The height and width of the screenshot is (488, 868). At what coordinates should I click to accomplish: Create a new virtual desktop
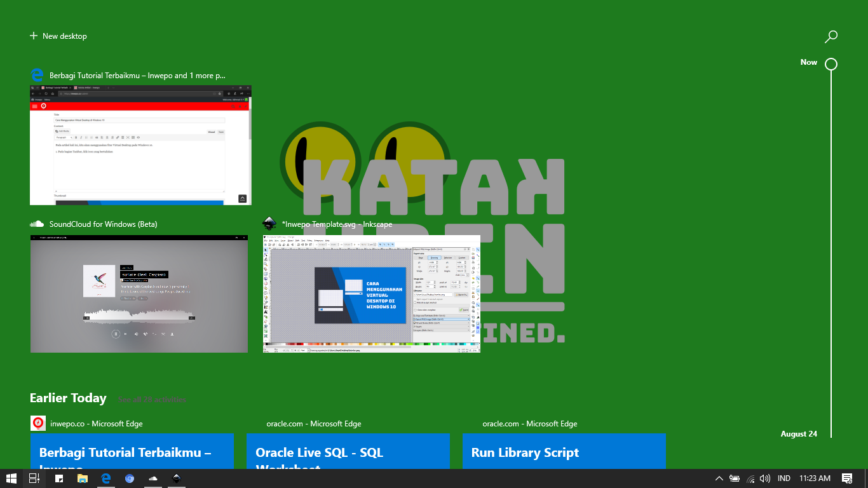pos(58,36)
